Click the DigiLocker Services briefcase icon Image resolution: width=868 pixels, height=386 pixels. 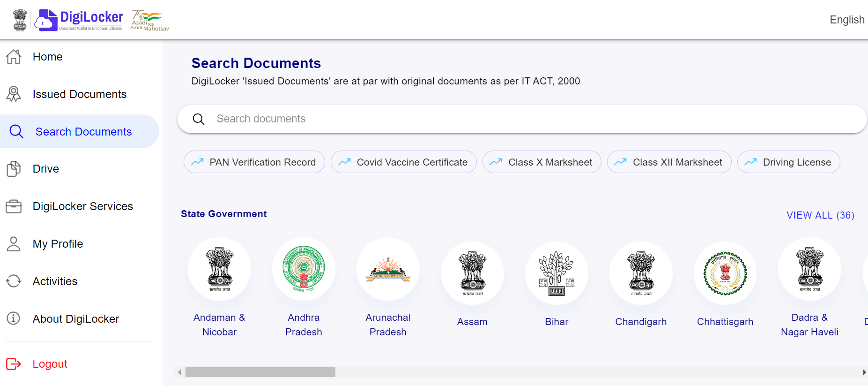click(14, 206)
